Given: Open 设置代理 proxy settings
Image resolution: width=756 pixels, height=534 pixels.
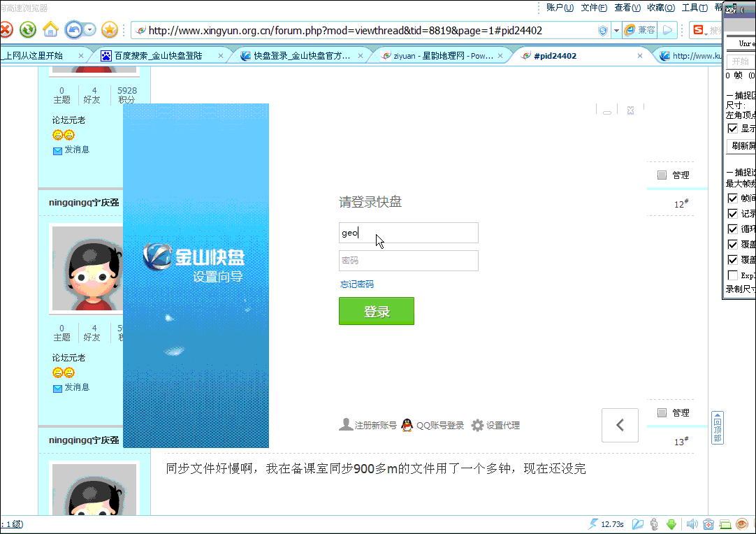Looking at the screenshot, I should (502, 426).
